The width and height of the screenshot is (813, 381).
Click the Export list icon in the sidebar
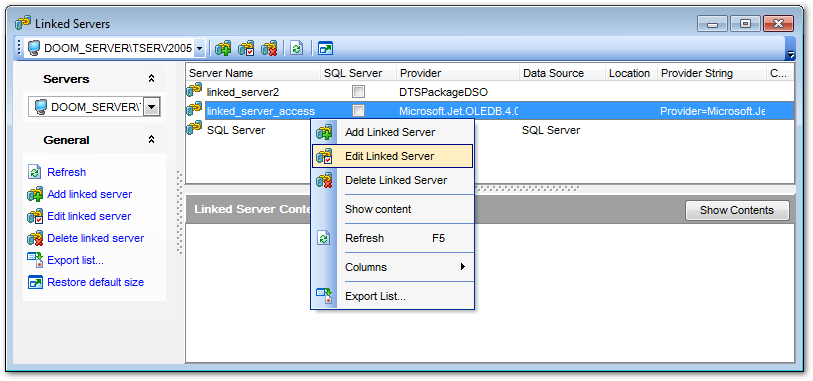pos(35,260)
